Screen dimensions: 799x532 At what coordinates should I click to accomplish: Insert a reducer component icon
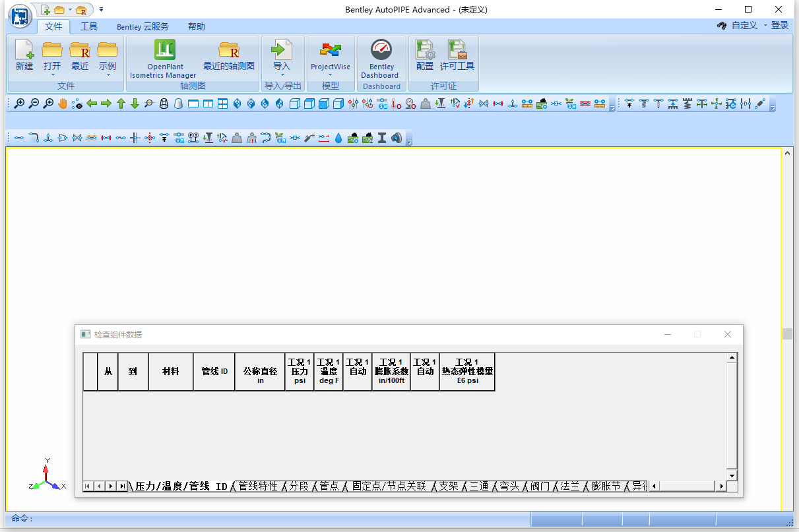63,138
